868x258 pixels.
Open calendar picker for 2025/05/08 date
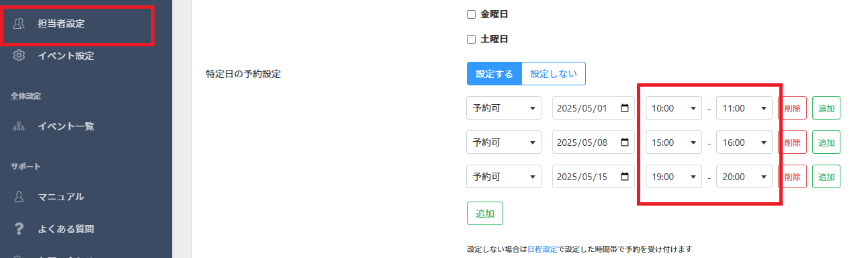click(x=625, y=142)
